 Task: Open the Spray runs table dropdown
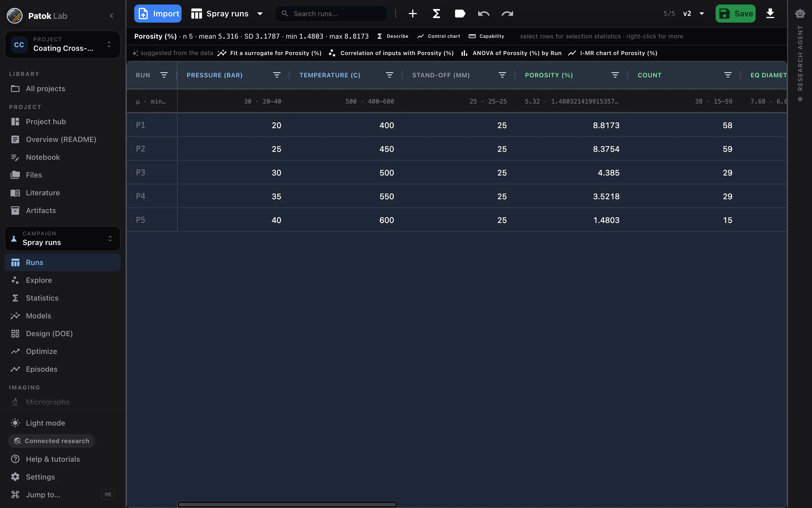(x=227, y=14)
